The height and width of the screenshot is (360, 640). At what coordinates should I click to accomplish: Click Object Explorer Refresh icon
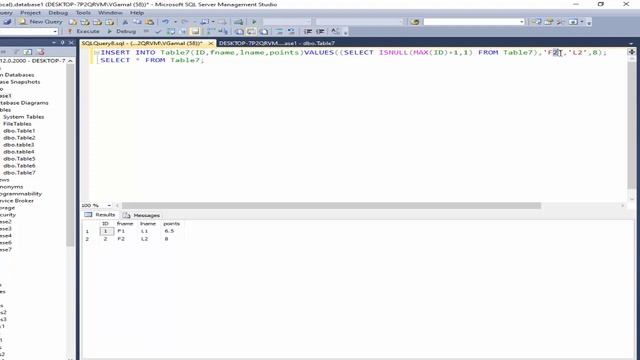point(28,52)
